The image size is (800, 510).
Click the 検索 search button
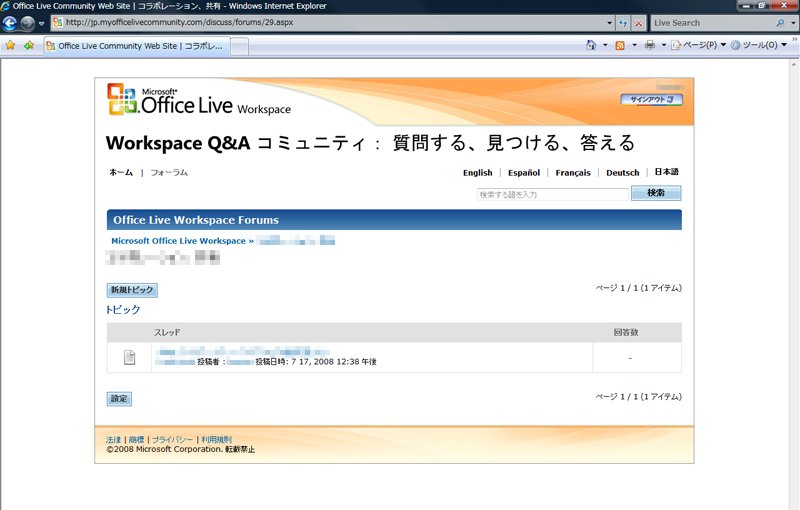(656, 193)
